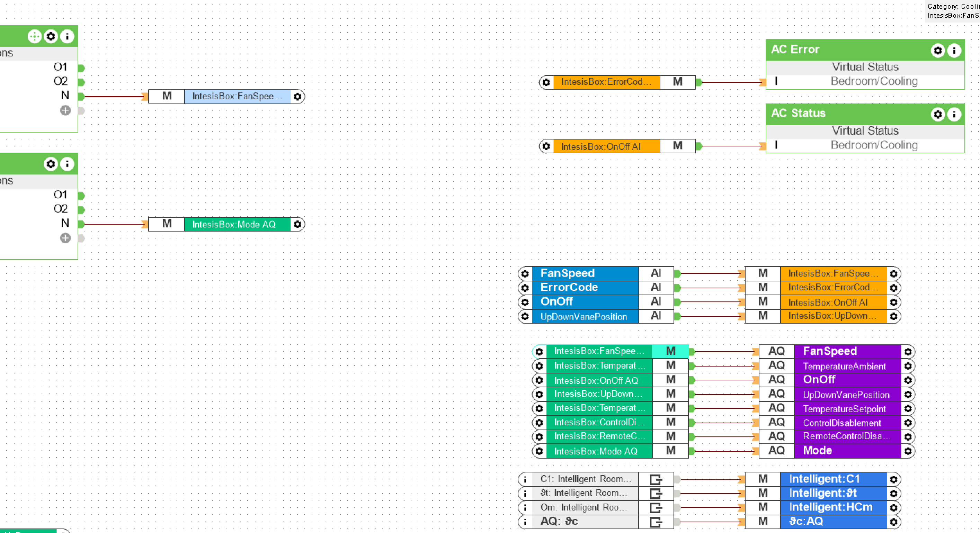980x533 pixels.
Task: Open gear on blue ErrorCode AI input
Action: coord(525,288)
